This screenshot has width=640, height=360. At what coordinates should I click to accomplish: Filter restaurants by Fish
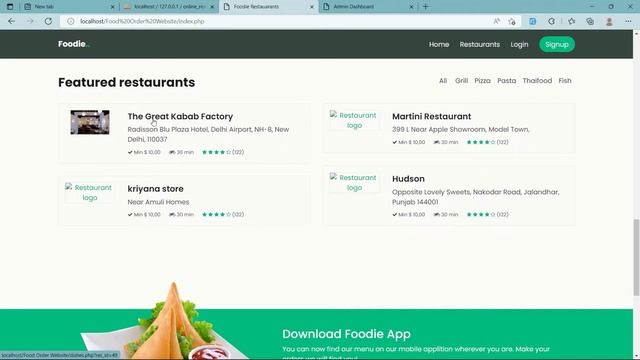tap(565, 81)
